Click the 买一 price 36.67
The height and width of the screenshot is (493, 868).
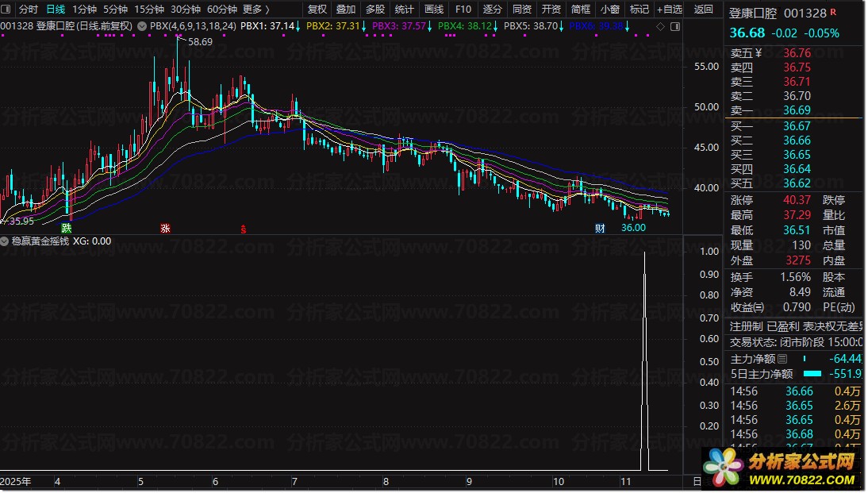click(797, 126)
